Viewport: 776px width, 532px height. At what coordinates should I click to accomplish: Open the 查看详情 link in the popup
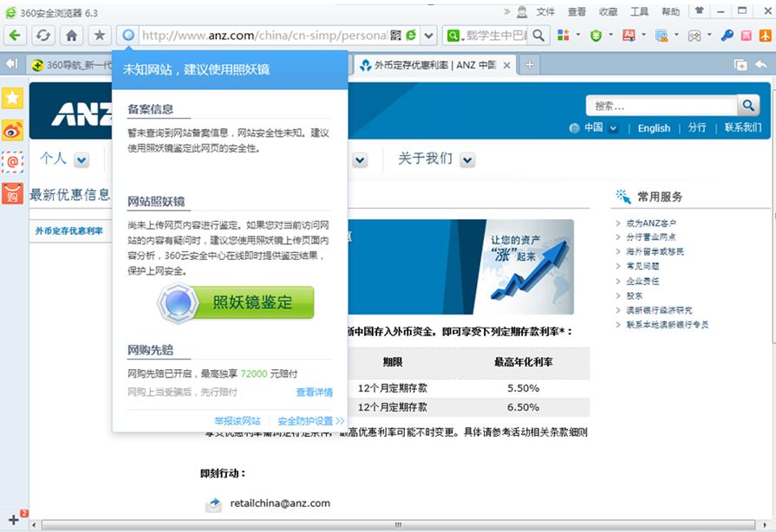tap(314, 393)
